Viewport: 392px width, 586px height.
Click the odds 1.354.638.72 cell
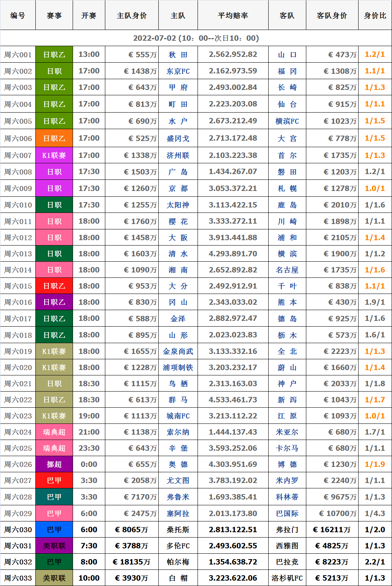click(x=233, y=562)
